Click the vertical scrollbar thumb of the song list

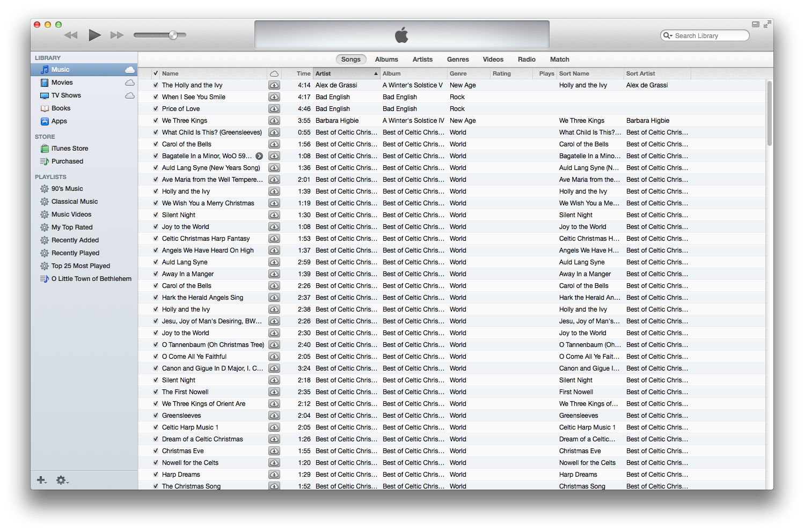click(770, 113)
